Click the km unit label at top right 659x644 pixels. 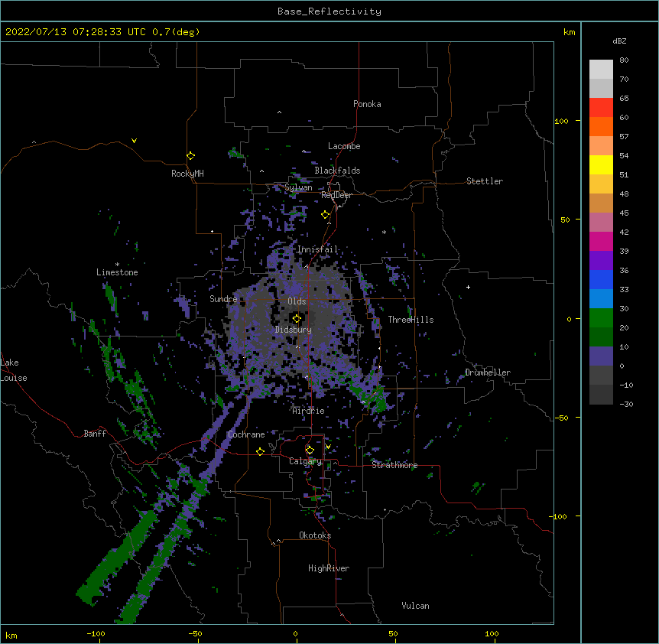click(x=569, y=32)
